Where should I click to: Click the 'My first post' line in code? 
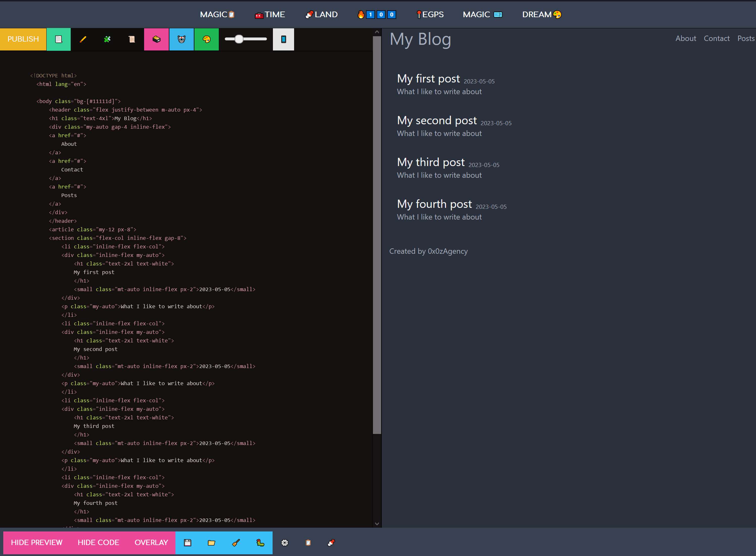94,272
